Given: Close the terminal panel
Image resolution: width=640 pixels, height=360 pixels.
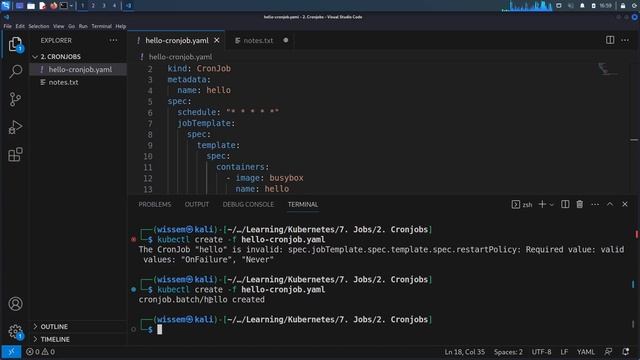Looking at the screenshot, I should tap(625, 204).
